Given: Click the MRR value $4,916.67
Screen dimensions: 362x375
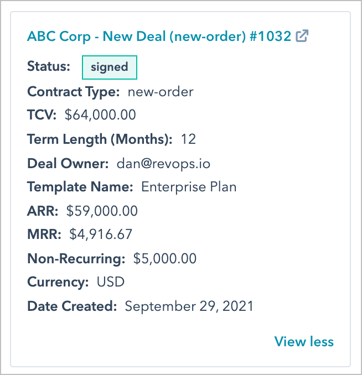Looking at the screenshot, I should tap(101, 234).
